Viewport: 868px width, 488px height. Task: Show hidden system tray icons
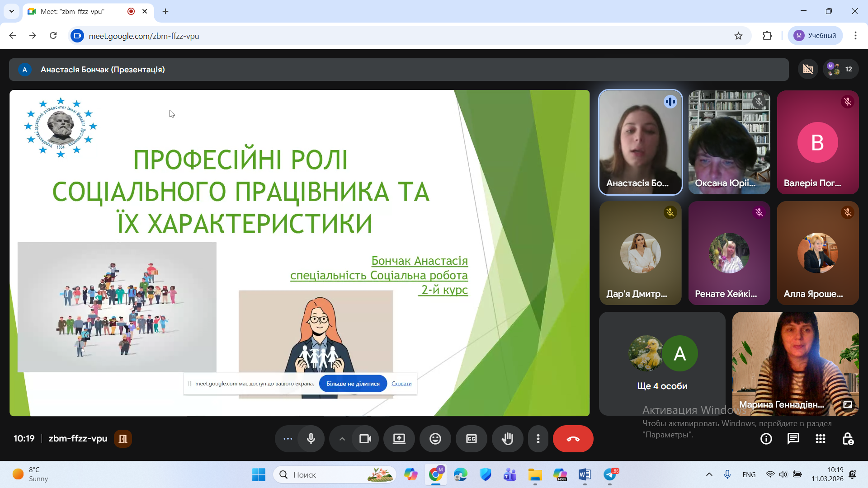pyautogui.click(x=709, y=474)
